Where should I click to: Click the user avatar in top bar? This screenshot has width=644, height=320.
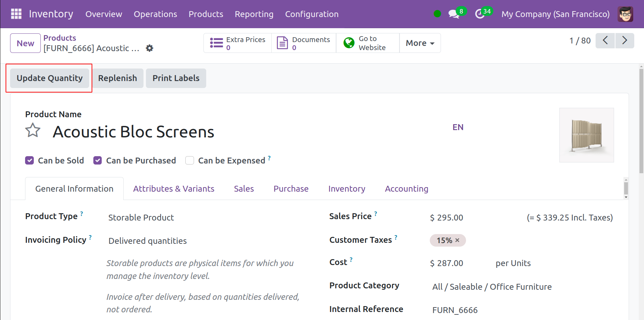[625, 14]
